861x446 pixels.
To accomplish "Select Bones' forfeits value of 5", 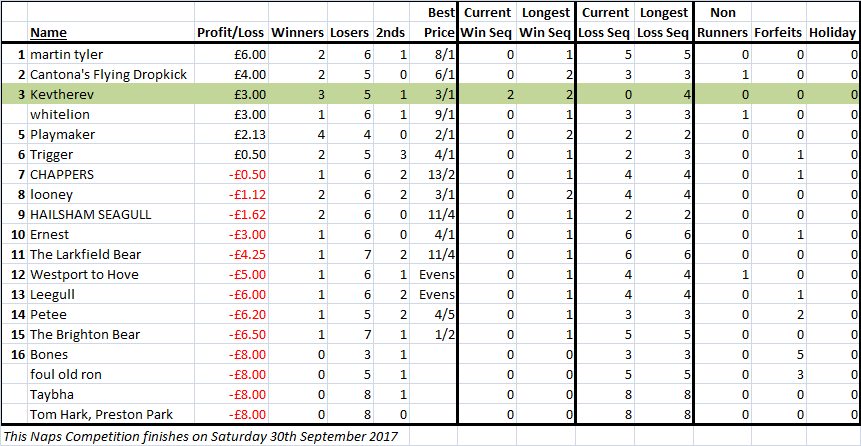I will (779, 355).
